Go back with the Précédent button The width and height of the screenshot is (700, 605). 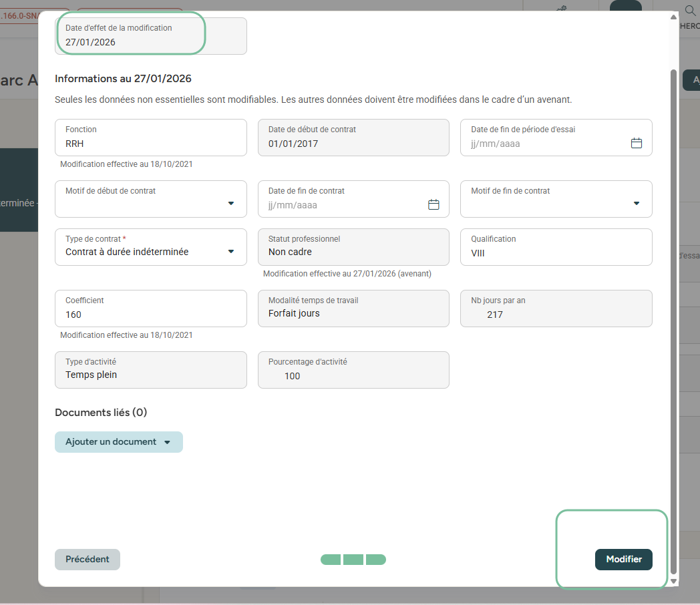coord(87,560)
